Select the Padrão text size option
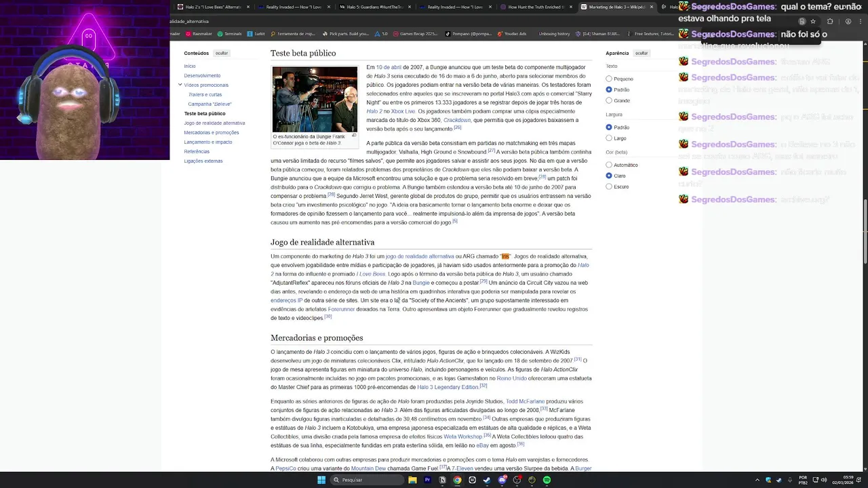 (x=609, y=89)
